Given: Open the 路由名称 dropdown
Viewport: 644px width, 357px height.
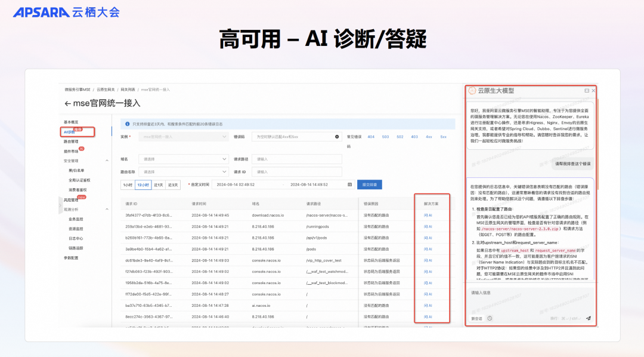Looking at the screenshot, I should pyautogui.click(x=183, y=172).
